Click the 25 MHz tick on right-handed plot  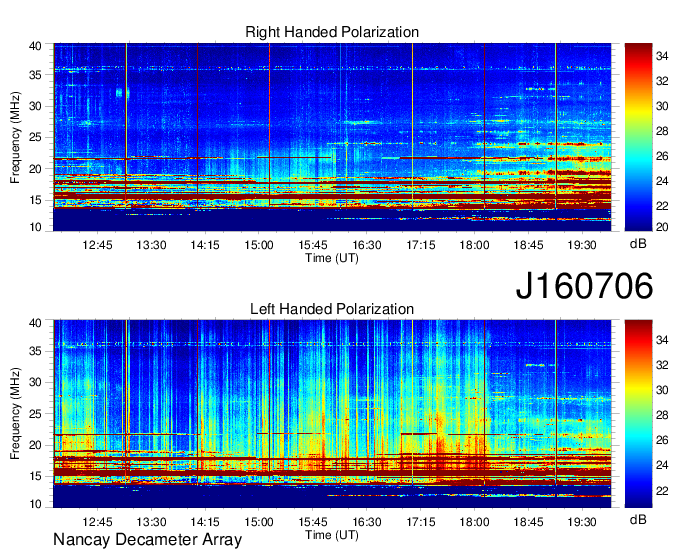[36, 137]
